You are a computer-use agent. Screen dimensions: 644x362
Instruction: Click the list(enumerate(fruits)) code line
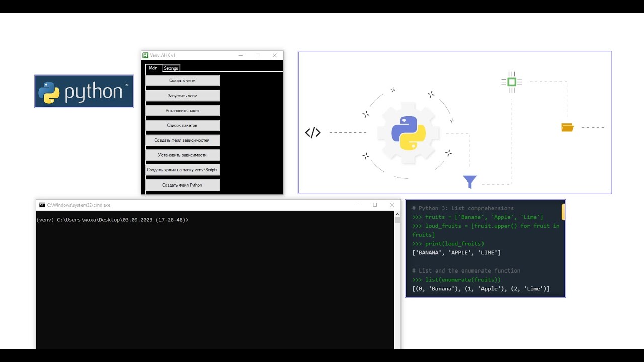[x=456, y=280]
